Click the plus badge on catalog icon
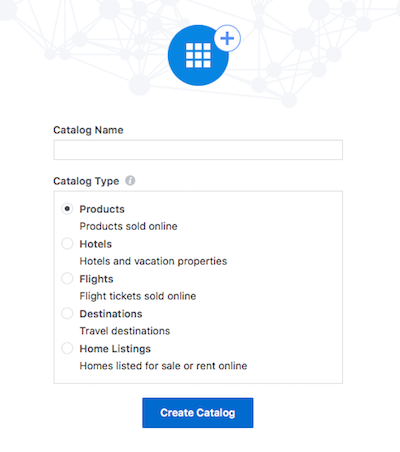The width and height of the screenshot is (400, 452). [227, 38]
